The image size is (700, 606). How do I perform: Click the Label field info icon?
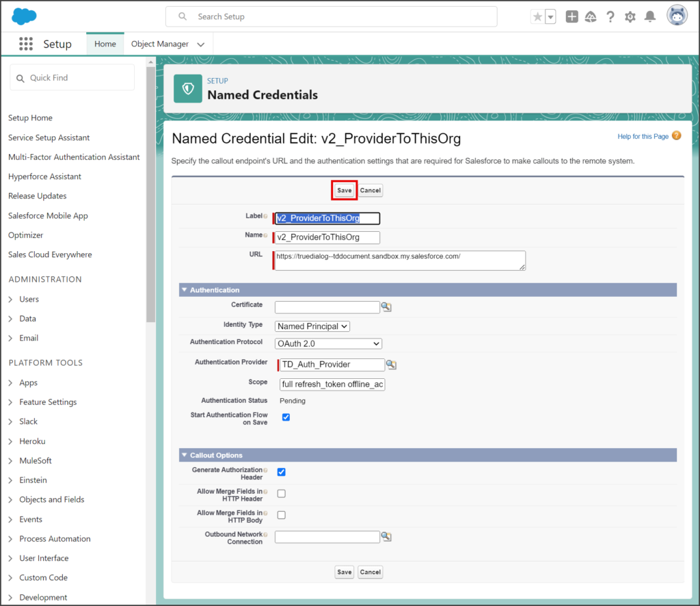tap(266, 216)
